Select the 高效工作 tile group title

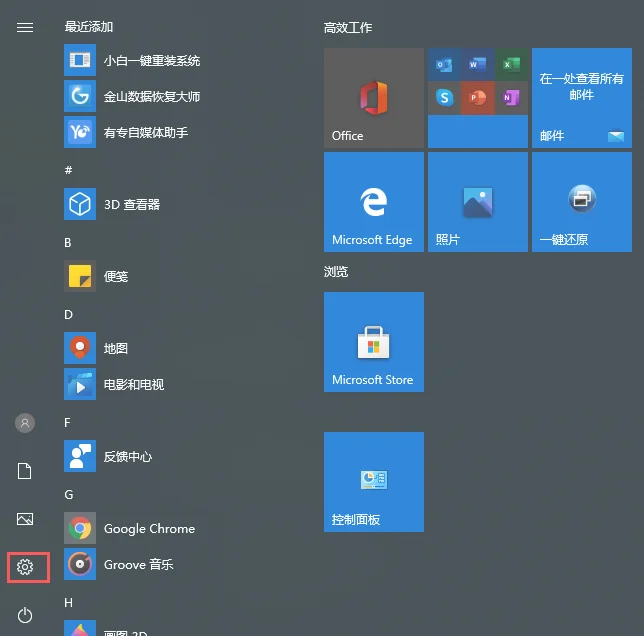pyautogui.click(x=348, y=28)
